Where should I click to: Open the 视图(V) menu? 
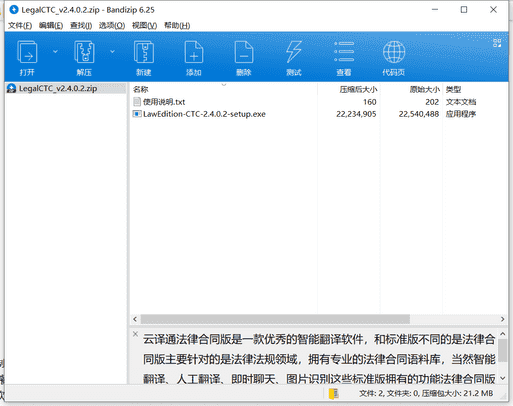[x=144, y=26]
